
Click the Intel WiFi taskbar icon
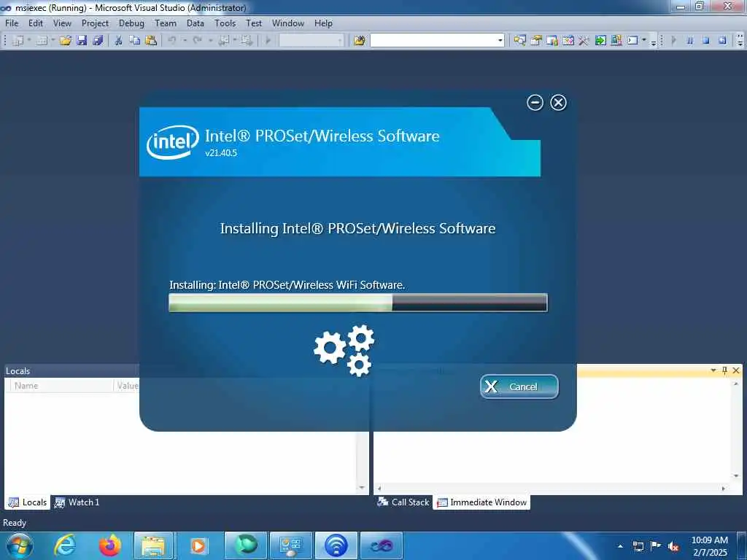click(x=336, y=545)
